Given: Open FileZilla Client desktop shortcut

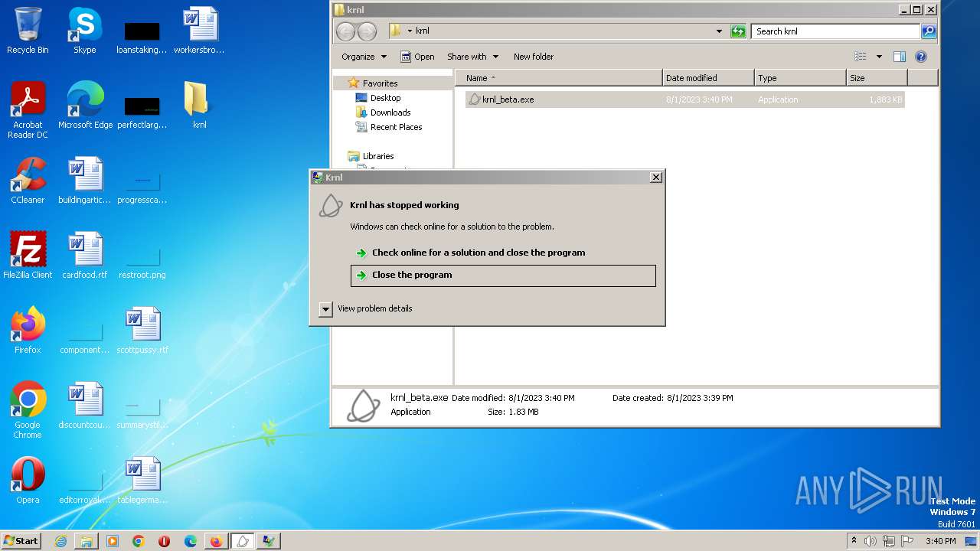Looking at the screenshot, I should 28,256.
